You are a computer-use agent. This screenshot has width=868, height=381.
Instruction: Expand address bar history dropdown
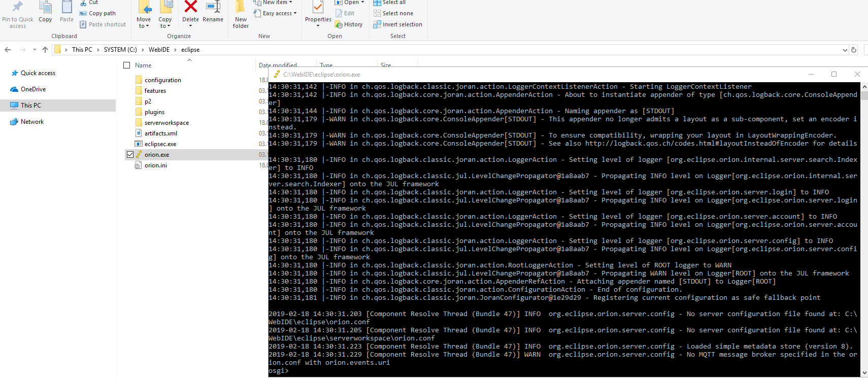point(845,50)
